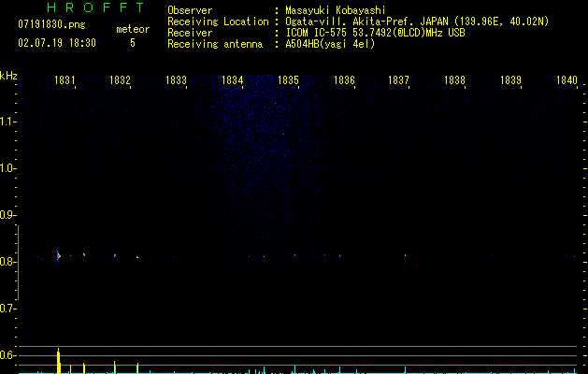Click the Observer label
This screenshot has width=588, height=374.
coord(190,10)
